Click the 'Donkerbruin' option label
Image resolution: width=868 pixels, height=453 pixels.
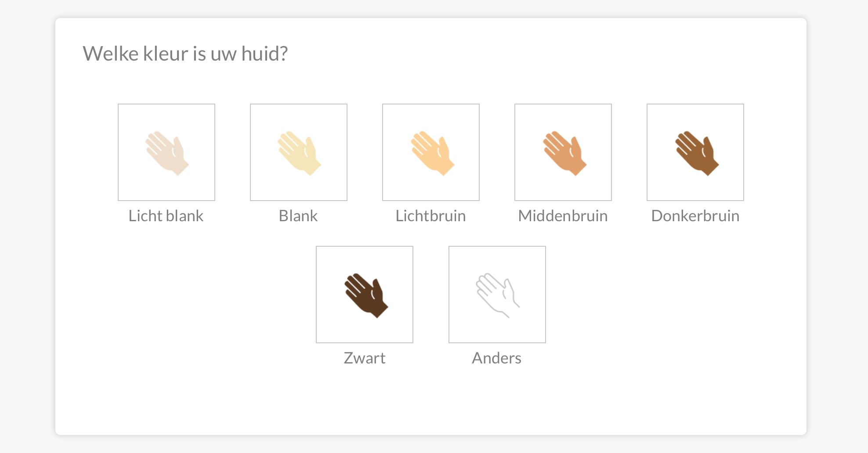pyautogui.click(x=695, y=216)
